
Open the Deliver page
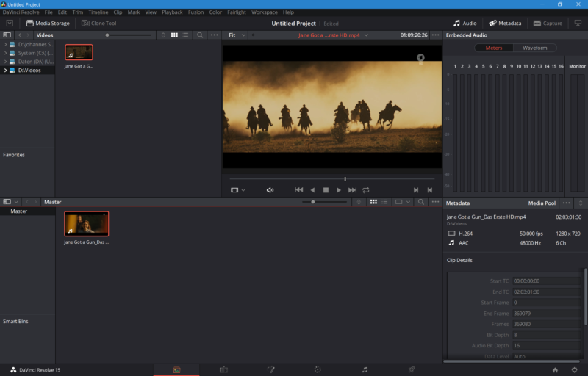point(412,369)
